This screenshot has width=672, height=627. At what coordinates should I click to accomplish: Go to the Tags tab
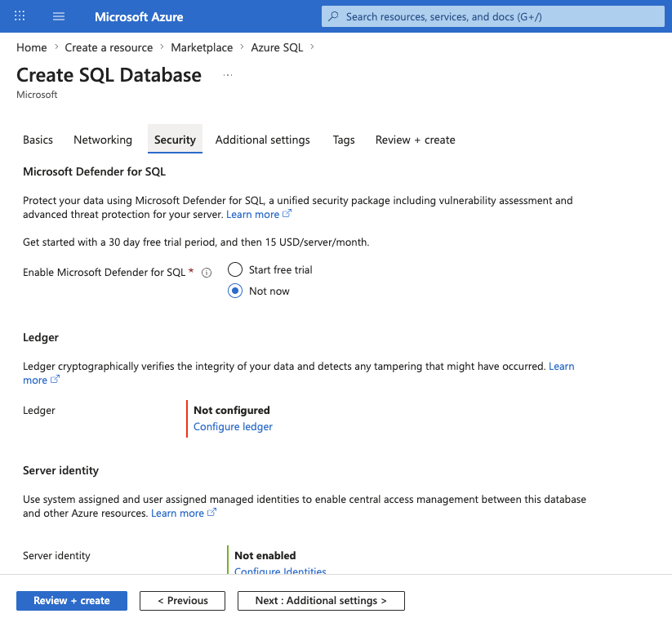point(344,140)
